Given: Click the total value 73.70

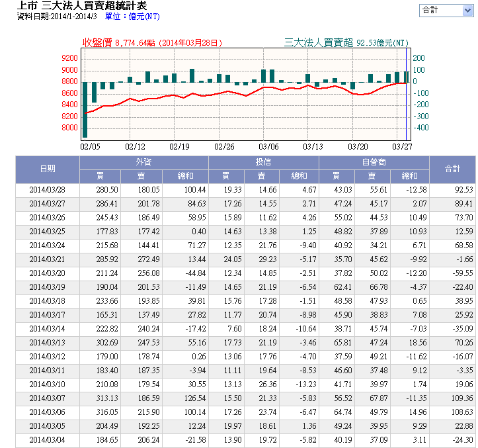Looking at the screenshot, I should tap(464, 218).
